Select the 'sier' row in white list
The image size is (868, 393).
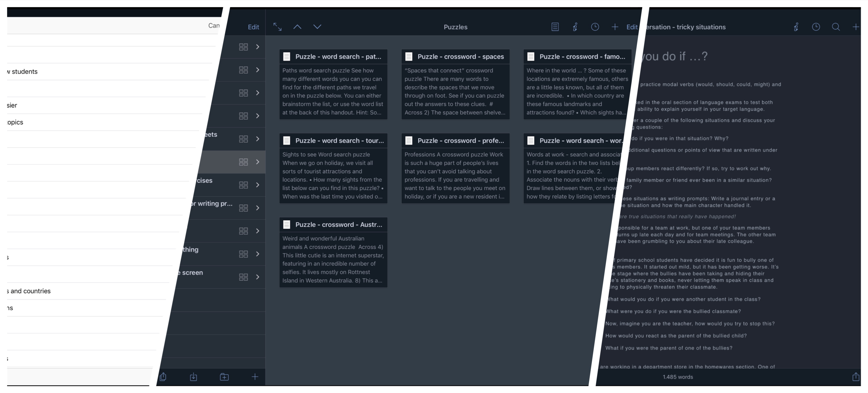[105, 105]
